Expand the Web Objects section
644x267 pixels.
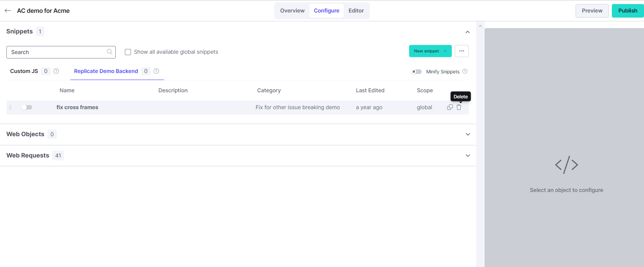(x=468, y=134)
